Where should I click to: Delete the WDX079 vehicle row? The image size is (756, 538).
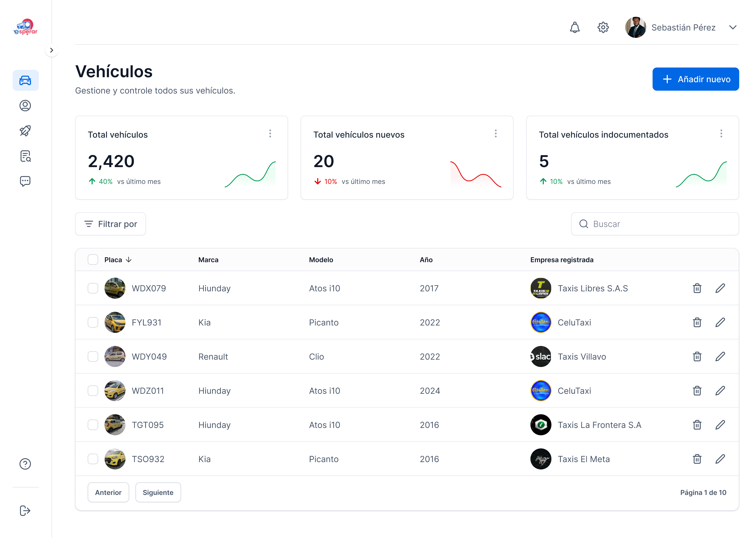(x=697, y=288)
